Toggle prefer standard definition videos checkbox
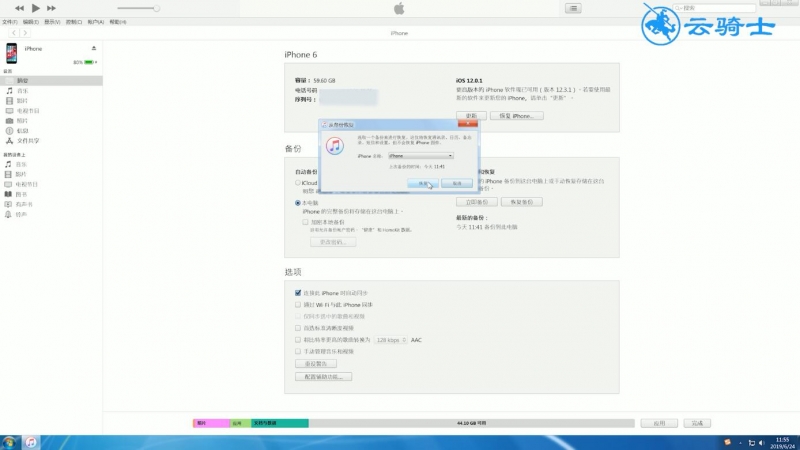Viewport: 800px width, 450px height. [x=298, y=328]
